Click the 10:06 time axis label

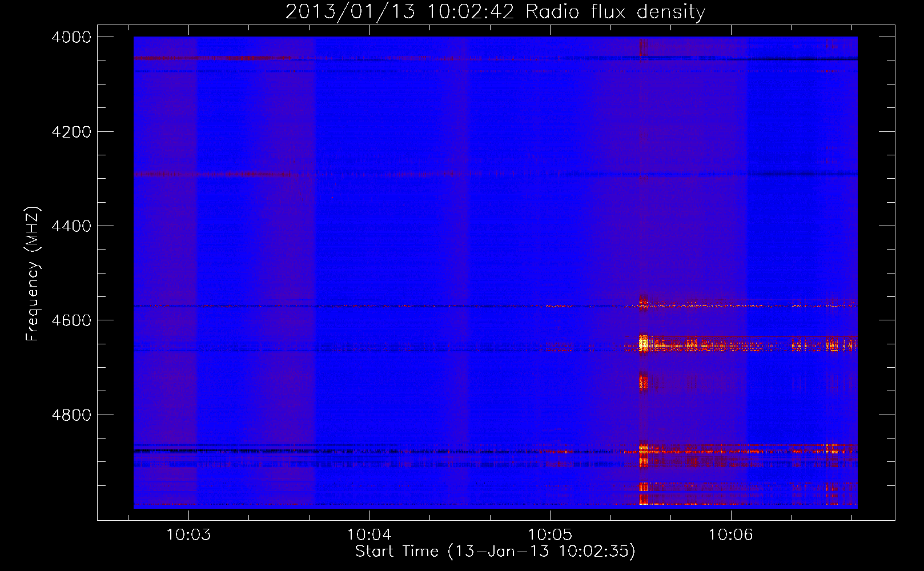pyautogui.click(x=731, y=535)
